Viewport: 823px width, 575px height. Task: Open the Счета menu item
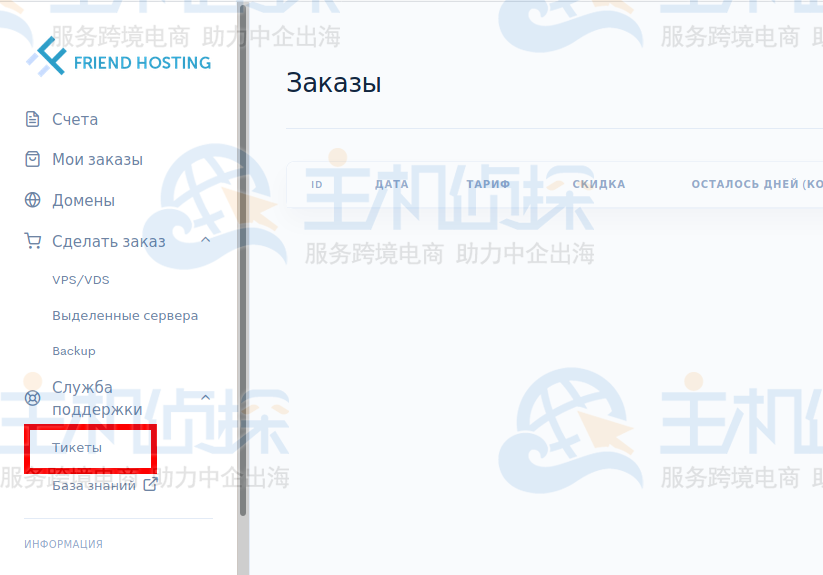(x=75, y=120)
